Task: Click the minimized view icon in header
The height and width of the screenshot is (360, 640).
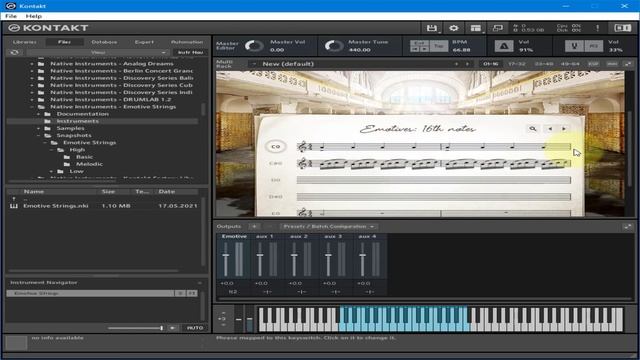Action: [498, 28]
